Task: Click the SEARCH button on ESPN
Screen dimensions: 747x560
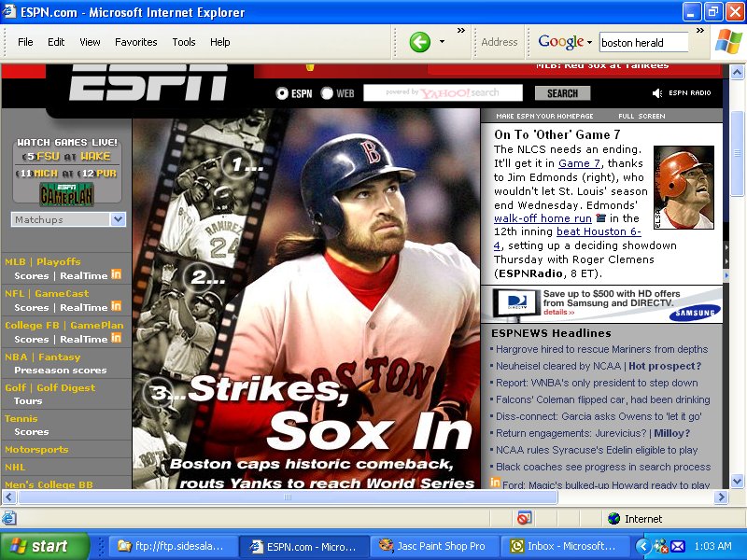Action: [562, 93]
